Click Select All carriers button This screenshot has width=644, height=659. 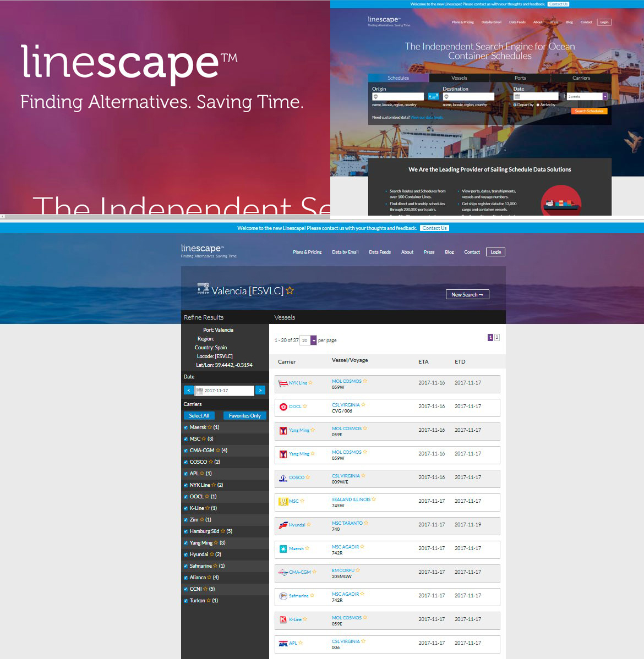[x=199, y=416]
